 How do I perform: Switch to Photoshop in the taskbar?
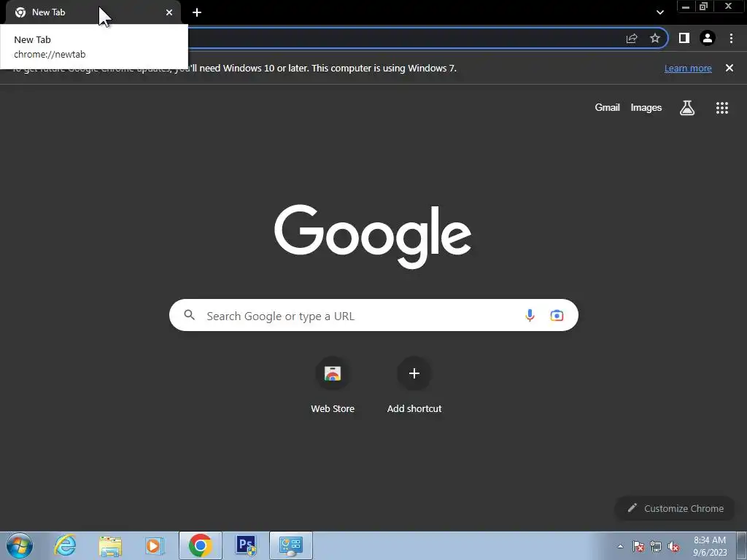(246, 545)
